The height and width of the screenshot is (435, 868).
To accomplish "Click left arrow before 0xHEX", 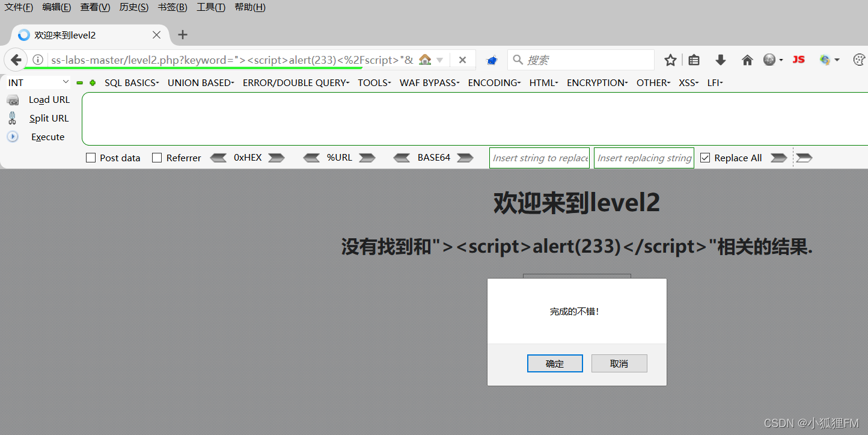I will click(218, 158).
